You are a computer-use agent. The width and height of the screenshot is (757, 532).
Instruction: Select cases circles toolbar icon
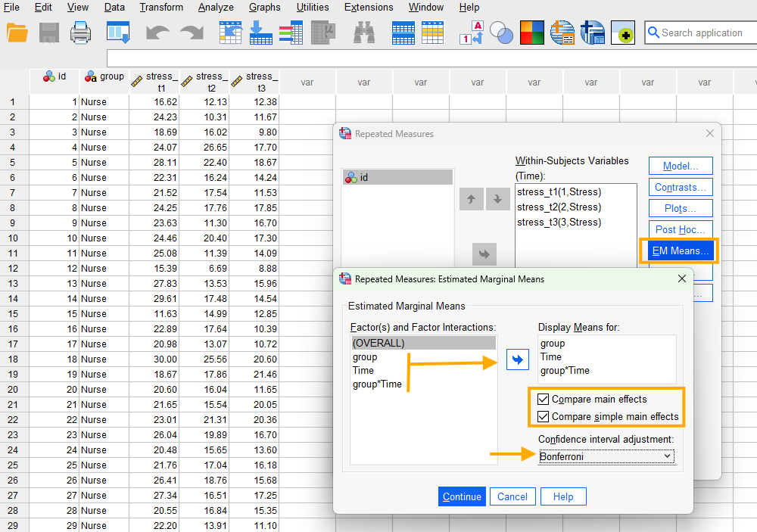(x=502, y=33)
